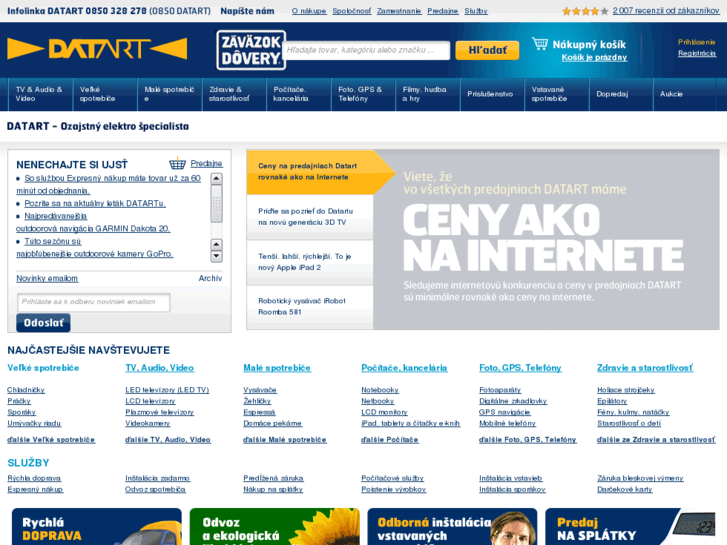Open the Služby top link
Viewport: 727px width, 545px height.
tap(476, 11)
